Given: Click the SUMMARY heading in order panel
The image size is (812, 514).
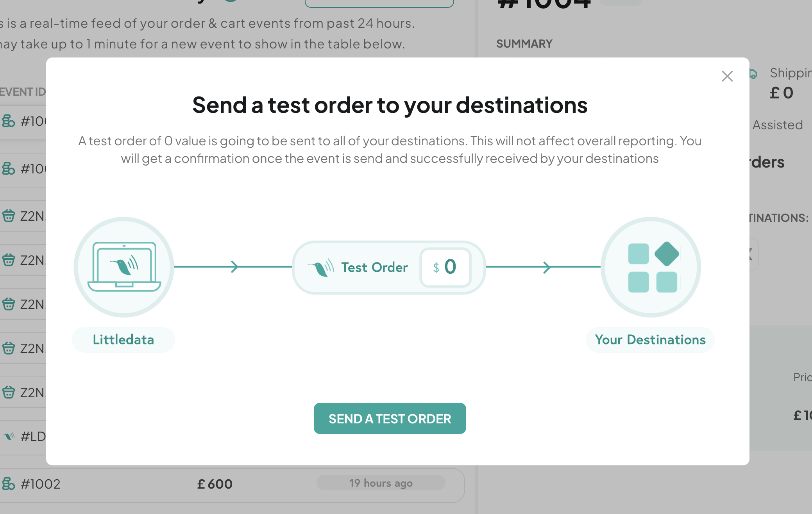Looking at the screenshot, I should pyautogui.click(x=524, y=44).
